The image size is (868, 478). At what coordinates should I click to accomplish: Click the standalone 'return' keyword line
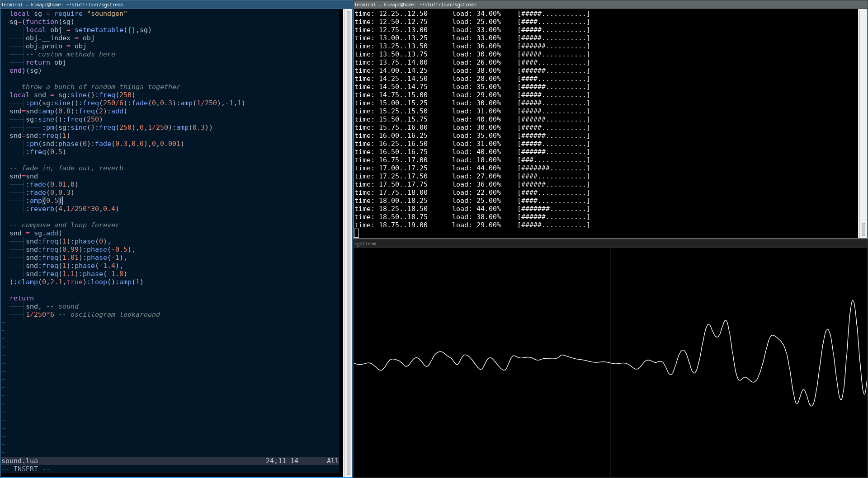tap(22, 298)
